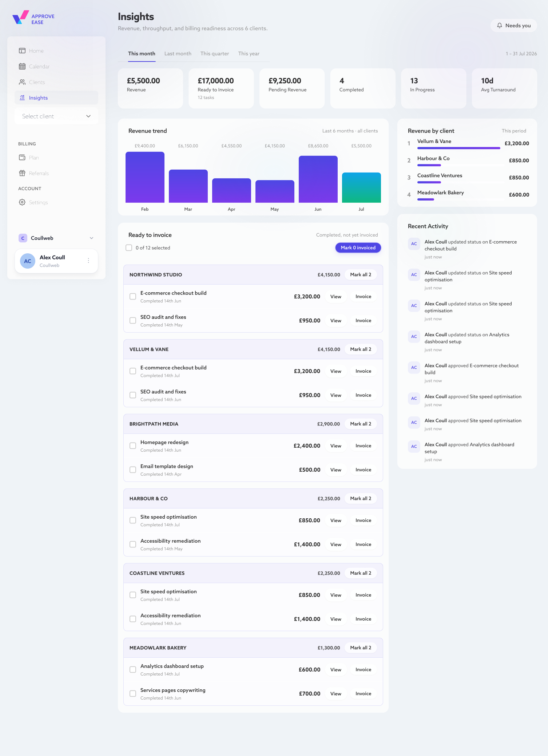548x756 pixels.
Task: View the Analytics dashboard setup task
Action: coord(336,669)
